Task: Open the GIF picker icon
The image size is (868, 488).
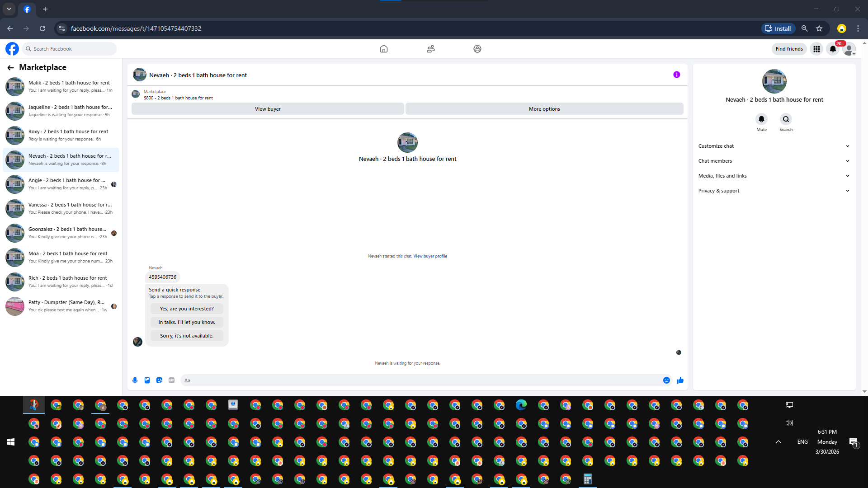Action: click(x=171, y=380)
